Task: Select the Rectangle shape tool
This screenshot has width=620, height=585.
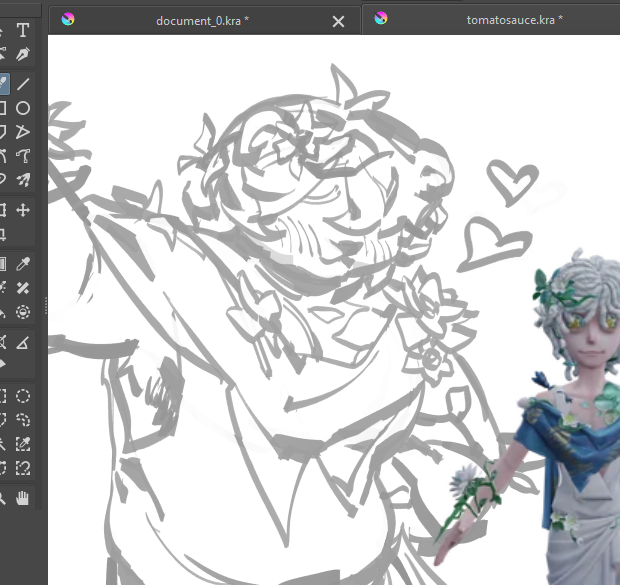Action: (3, 108)
